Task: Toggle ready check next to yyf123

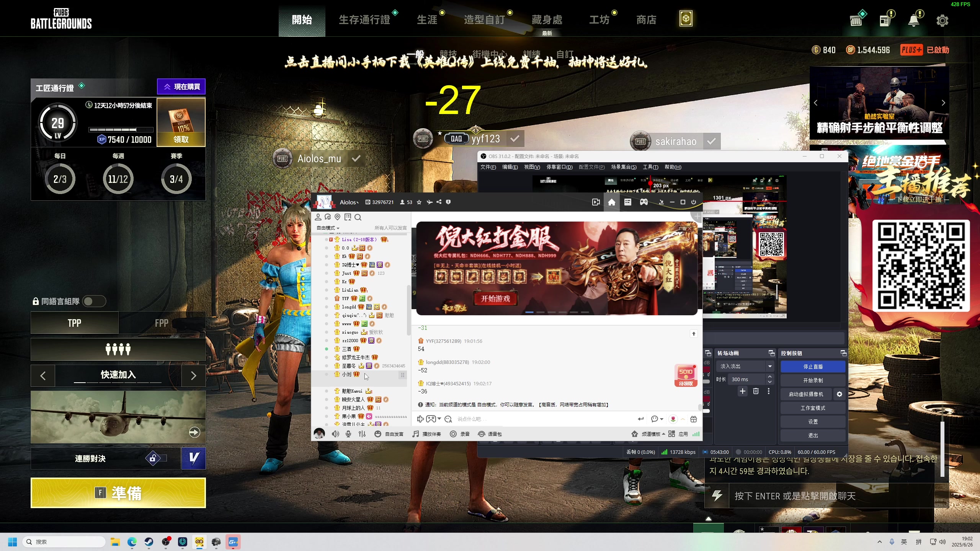Action: [515, 139]
